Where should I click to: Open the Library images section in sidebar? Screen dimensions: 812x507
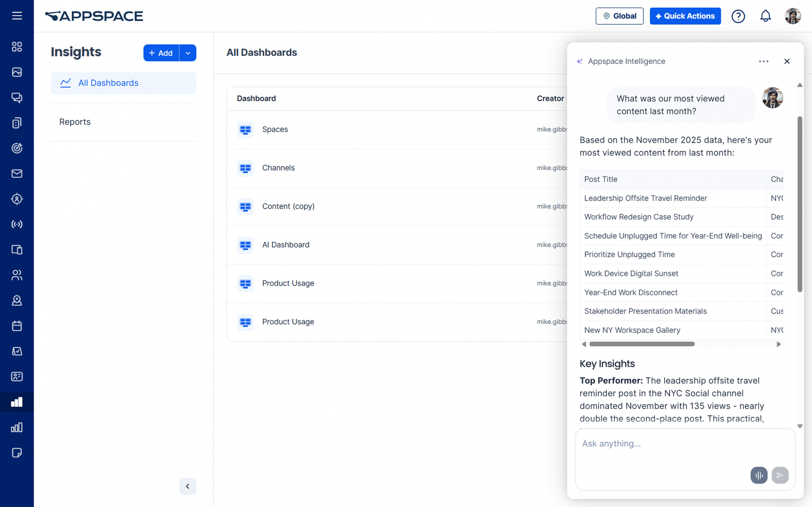coord(17,72)
